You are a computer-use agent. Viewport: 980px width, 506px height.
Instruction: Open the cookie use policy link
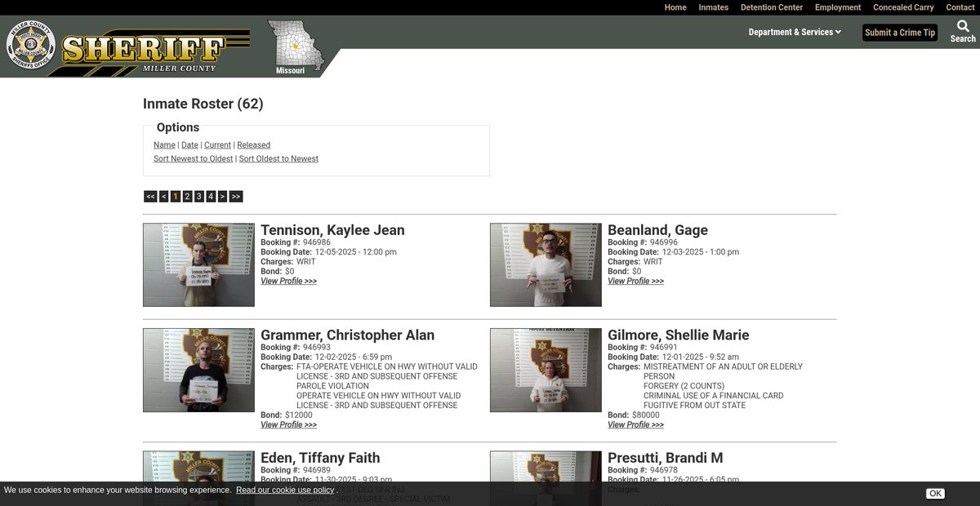click(285, 490)
